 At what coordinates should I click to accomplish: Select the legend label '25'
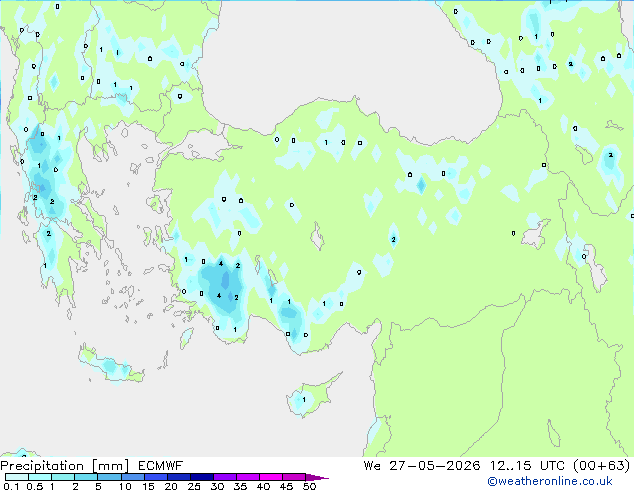194,486
